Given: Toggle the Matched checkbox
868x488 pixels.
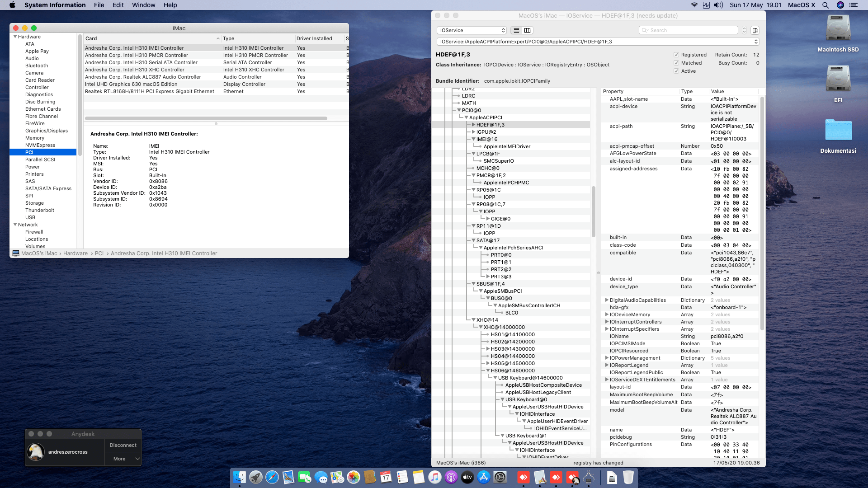Looking at the screenshot, I should pyautogui.click(x=676, y=63).
